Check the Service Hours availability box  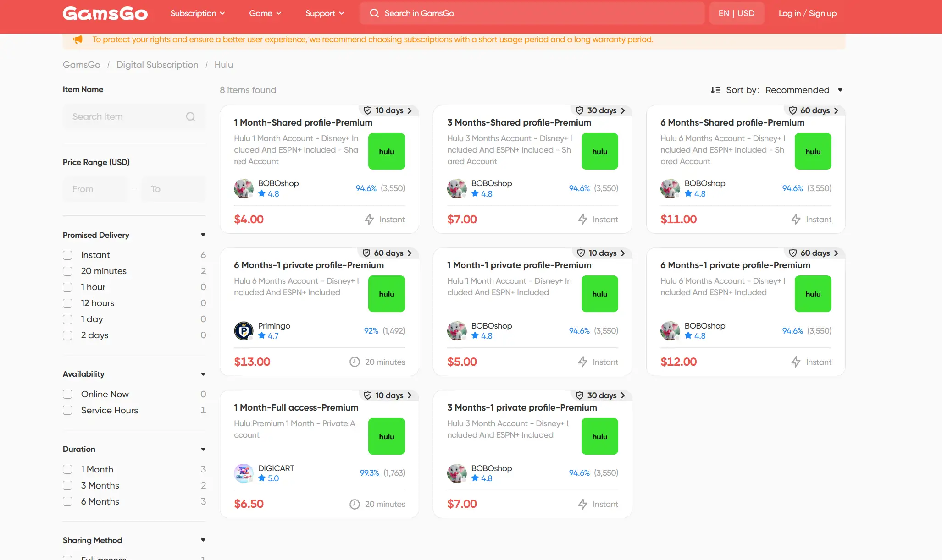point(67,411)
